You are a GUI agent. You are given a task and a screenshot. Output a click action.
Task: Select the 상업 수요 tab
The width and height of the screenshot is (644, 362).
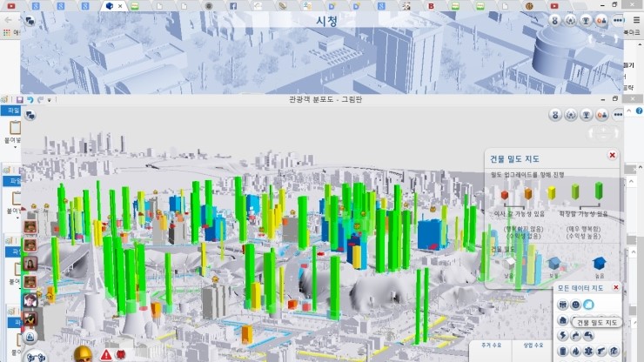533,345
